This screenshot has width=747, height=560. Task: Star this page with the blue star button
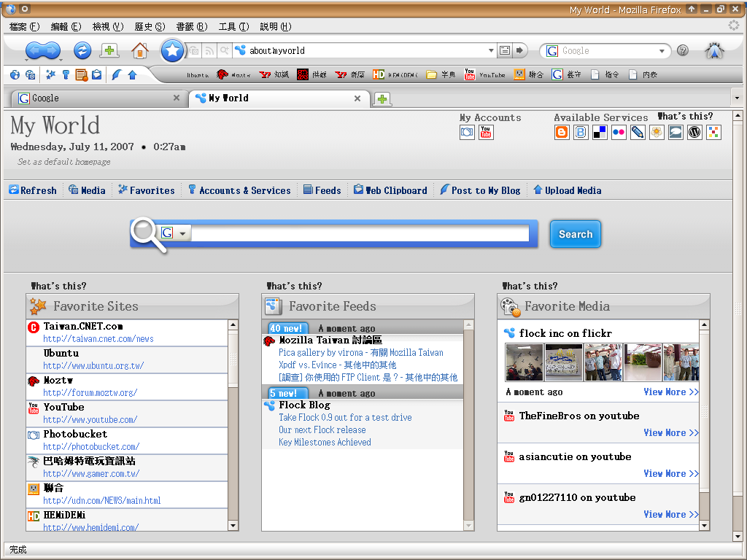coord(172,50)
